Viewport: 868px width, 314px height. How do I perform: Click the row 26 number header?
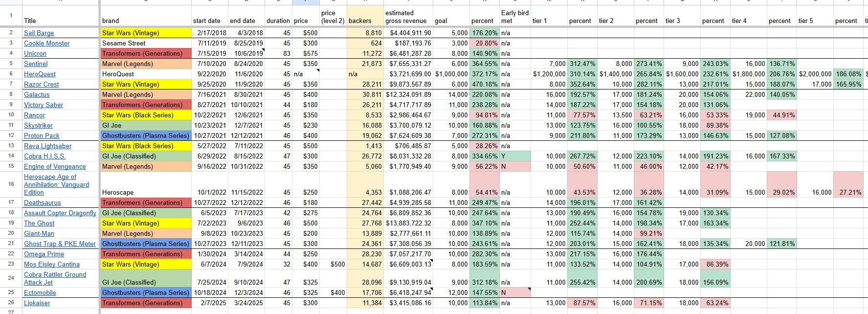coord(11,302)
